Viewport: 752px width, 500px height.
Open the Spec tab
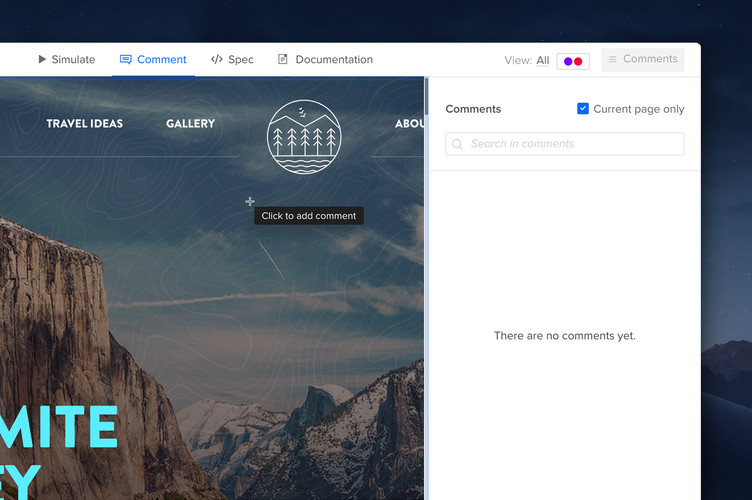pyautogui.click(x=232, y=59)
